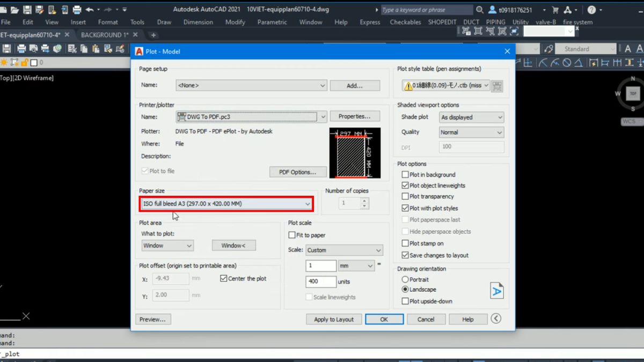The width and height of the screenshot is (644, 362).
Task: Open the Draw menu
Action: pos(164,22)
